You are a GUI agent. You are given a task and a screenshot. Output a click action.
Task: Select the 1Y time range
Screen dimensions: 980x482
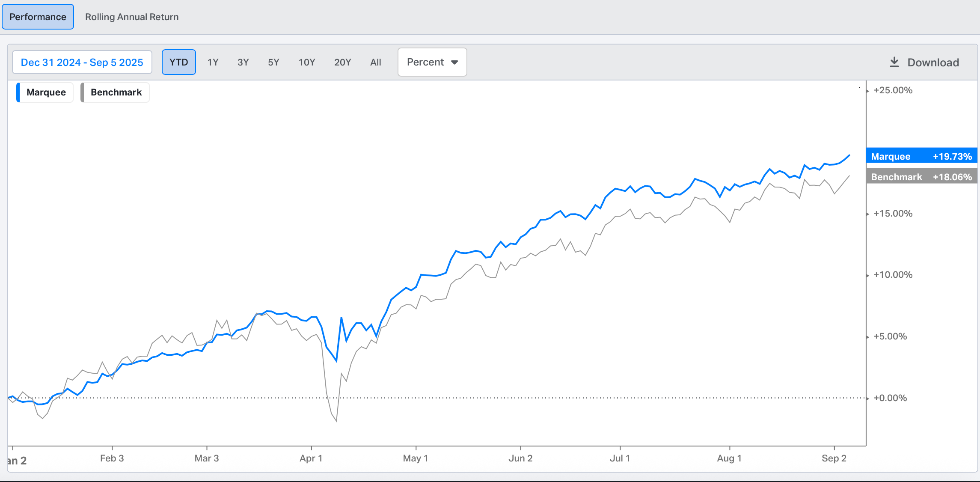tap(213, 62)
